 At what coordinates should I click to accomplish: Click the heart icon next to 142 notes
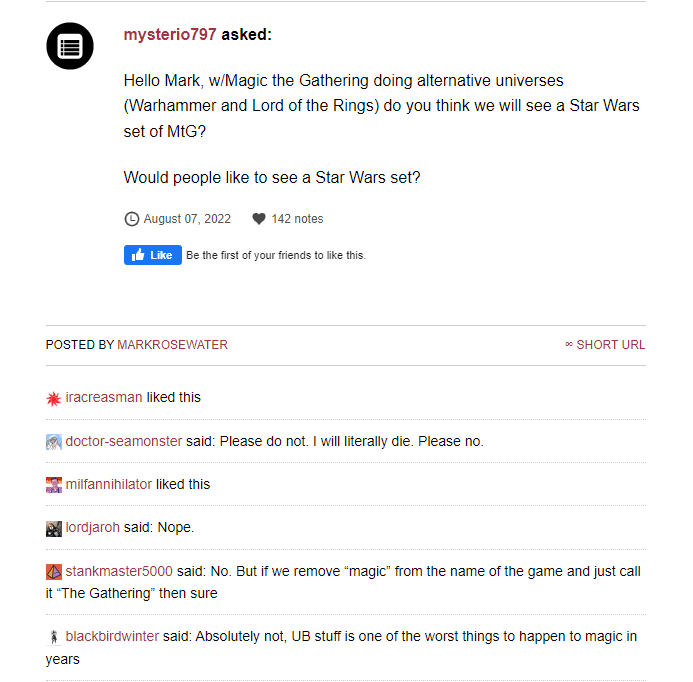pyautogui.click(x=259, y=219)
